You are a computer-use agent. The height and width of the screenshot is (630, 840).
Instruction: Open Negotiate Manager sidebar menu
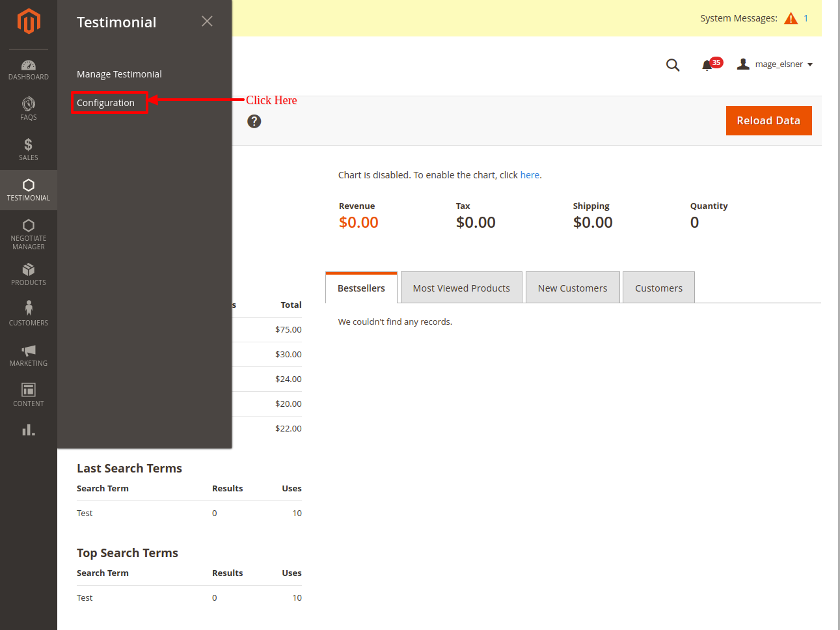29,234
